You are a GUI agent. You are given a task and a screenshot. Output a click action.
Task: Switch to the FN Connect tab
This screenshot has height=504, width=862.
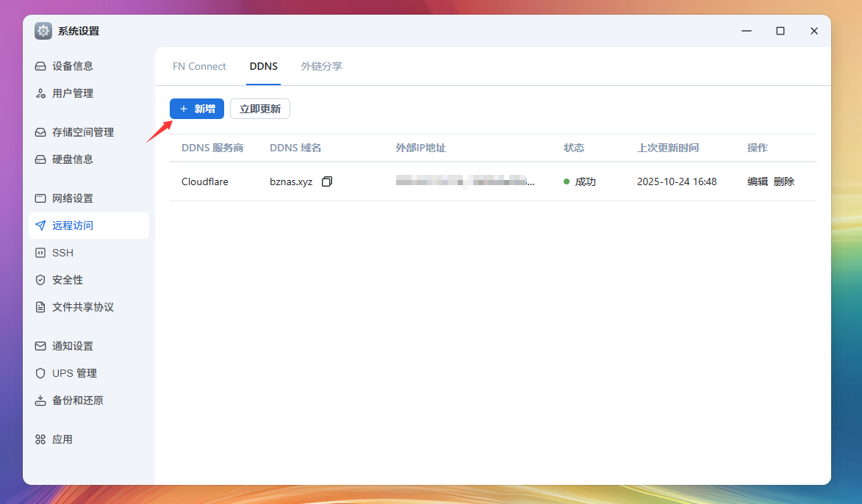199,66
